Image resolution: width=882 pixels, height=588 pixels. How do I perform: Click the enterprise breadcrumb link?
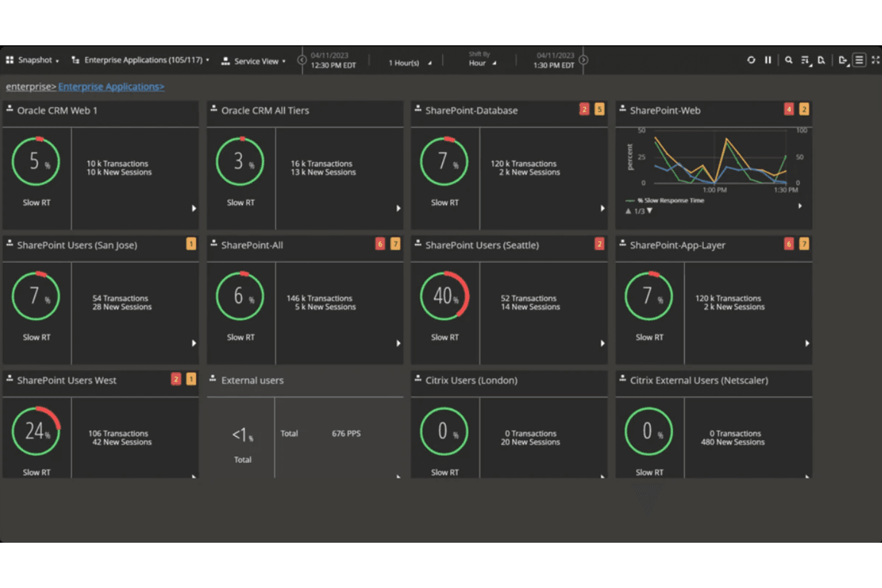(x=31, y=87)
